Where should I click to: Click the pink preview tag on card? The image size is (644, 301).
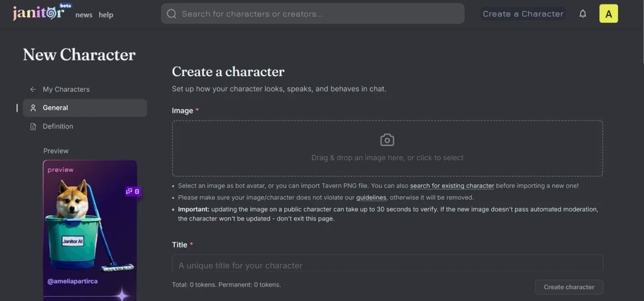(x=60, y=169)
